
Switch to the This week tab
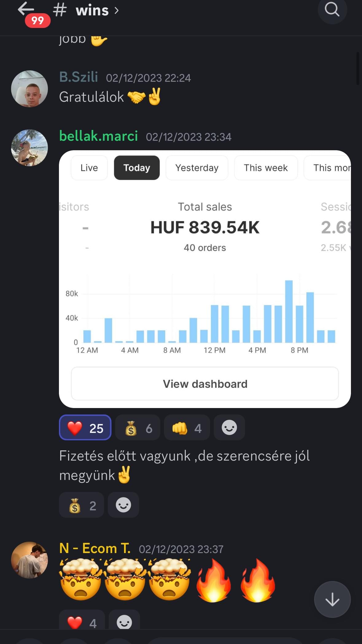[266, 168]
